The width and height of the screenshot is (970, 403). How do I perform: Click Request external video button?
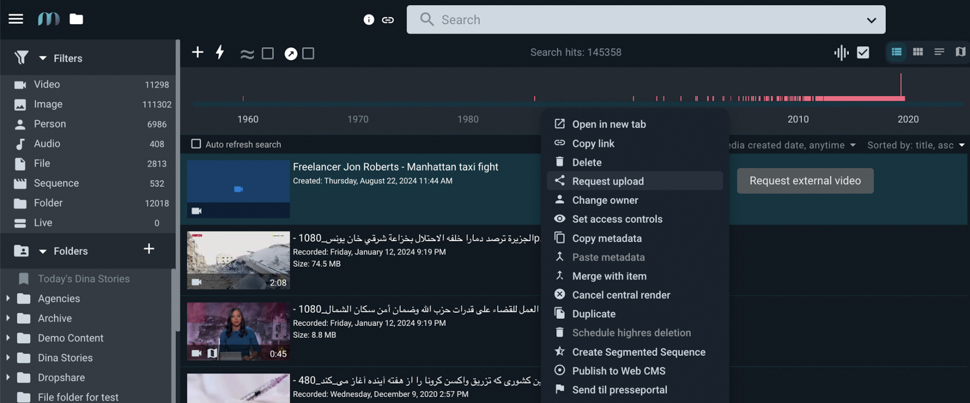click(x=805, y=181)
